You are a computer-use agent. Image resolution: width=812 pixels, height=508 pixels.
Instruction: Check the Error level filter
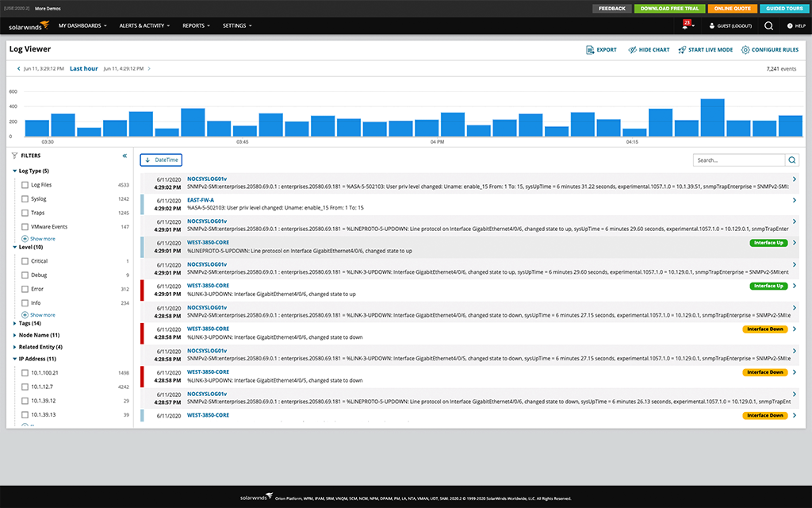25,289
